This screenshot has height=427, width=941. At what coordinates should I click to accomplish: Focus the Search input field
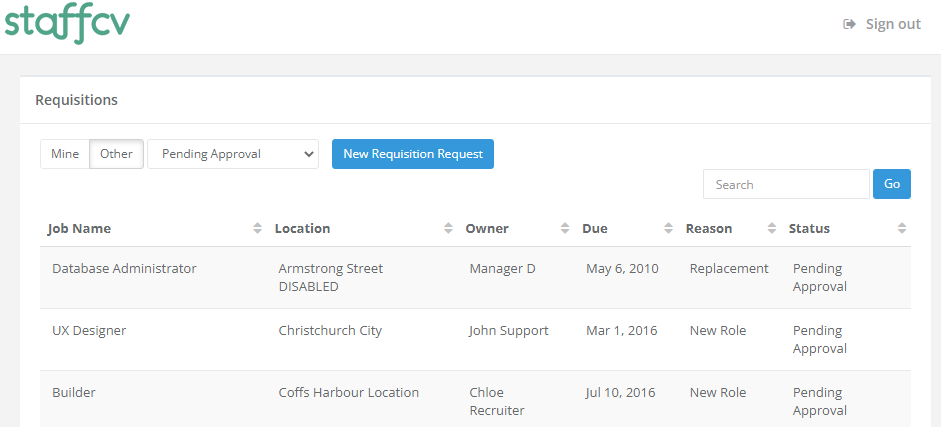(786, 184)
